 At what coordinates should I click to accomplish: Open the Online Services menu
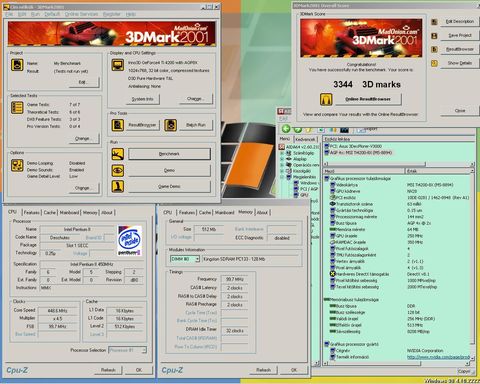point(81,14)
